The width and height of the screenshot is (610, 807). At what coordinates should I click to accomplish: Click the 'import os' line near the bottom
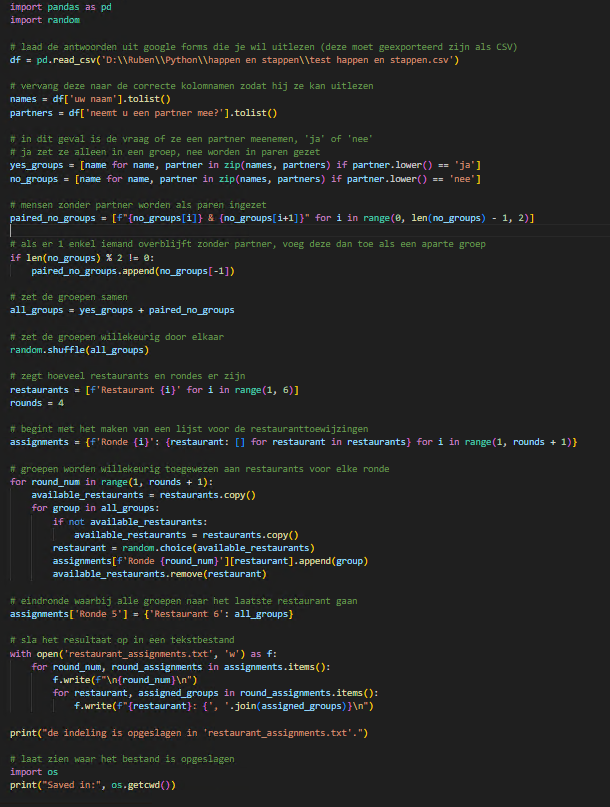point(31,772)
